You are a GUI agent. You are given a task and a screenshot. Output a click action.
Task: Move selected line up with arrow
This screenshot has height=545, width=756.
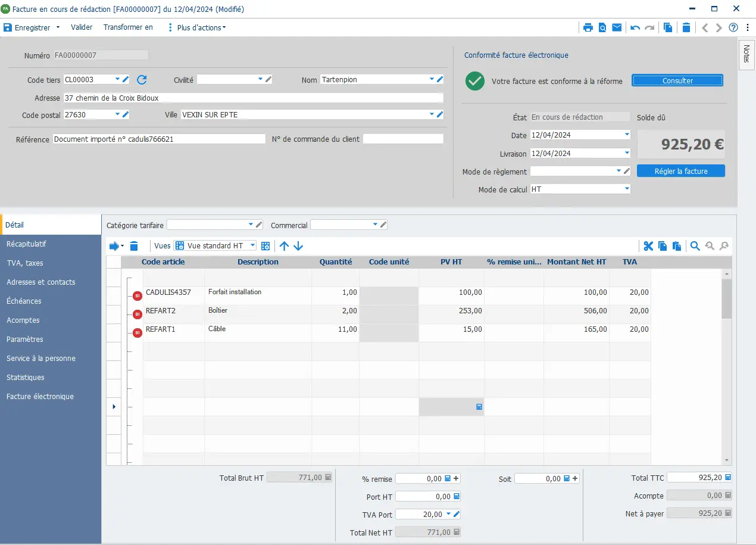pos(284,246)
